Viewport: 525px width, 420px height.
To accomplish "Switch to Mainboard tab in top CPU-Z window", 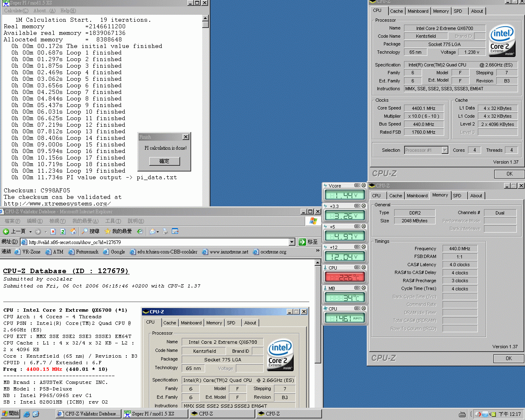I will tap(418, 11).
